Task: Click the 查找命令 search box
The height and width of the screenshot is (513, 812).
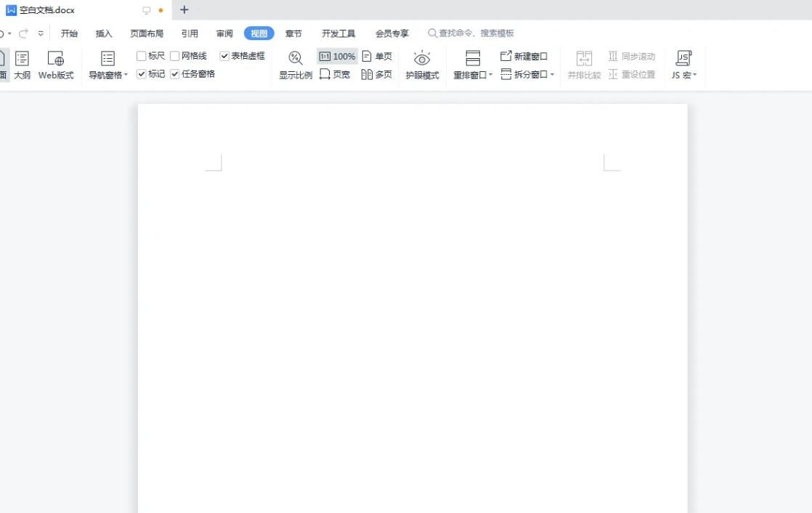Action: tap(476, 33)
